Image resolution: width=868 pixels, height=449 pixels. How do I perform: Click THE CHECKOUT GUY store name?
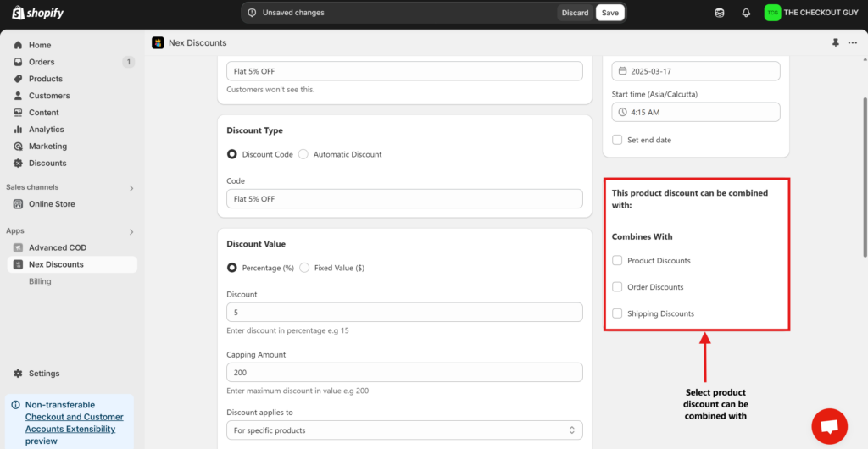click(x=821, y=13)
